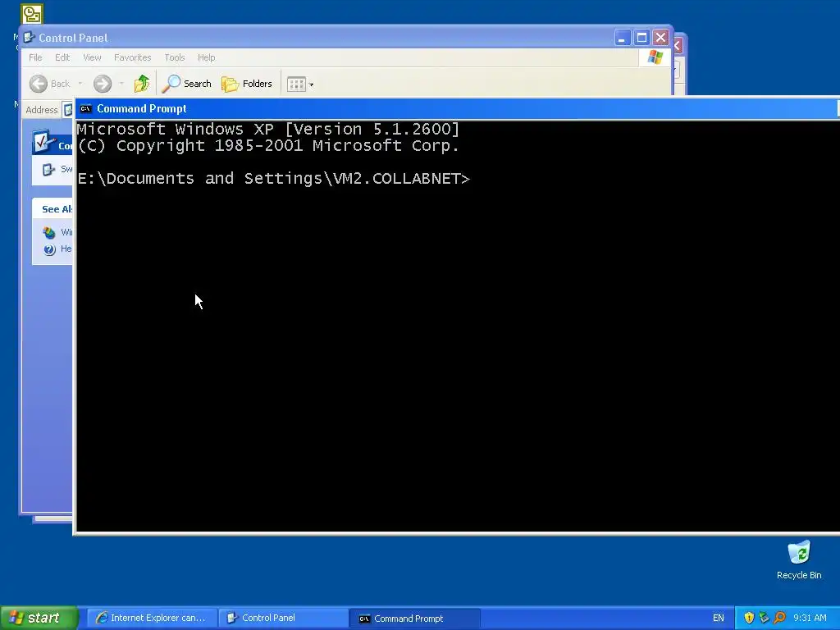This screenshot has width=840, height=630.
Task: Click the Windows flag logo throbber
Action: point(655,57)
